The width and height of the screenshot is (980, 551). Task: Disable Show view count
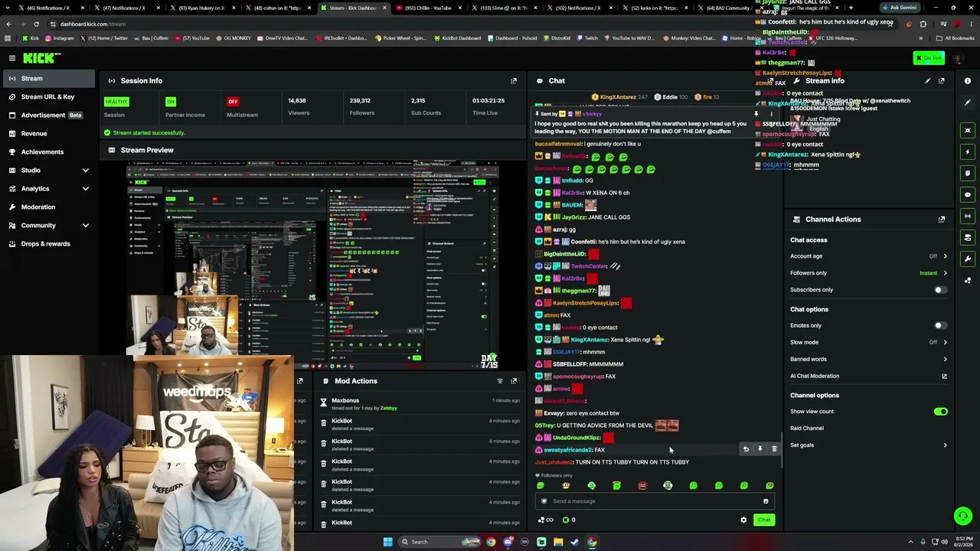(x=940, y=412)
